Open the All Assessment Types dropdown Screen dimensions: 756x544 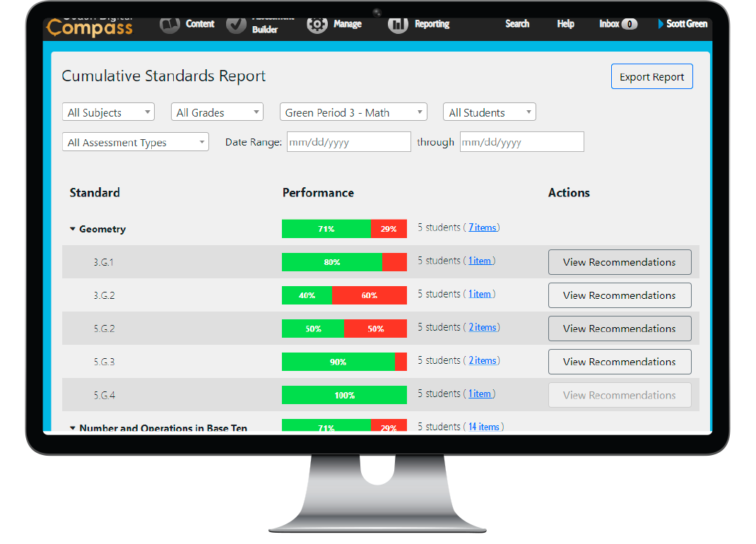[135, 141]
